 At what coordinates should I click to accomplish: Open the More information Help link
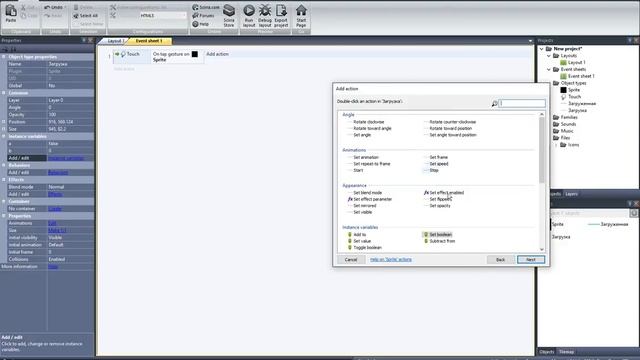(53, 267)
